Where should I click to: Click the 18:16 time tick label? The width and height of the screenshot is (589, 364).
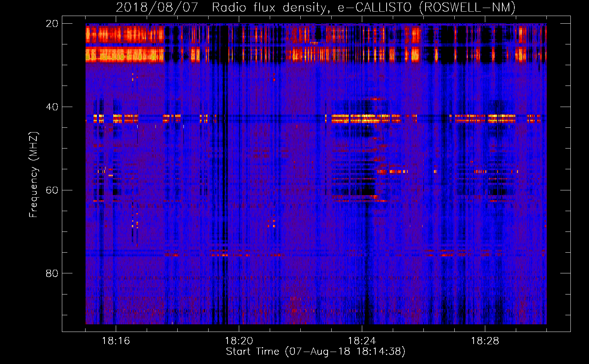[x=116, y=341]
